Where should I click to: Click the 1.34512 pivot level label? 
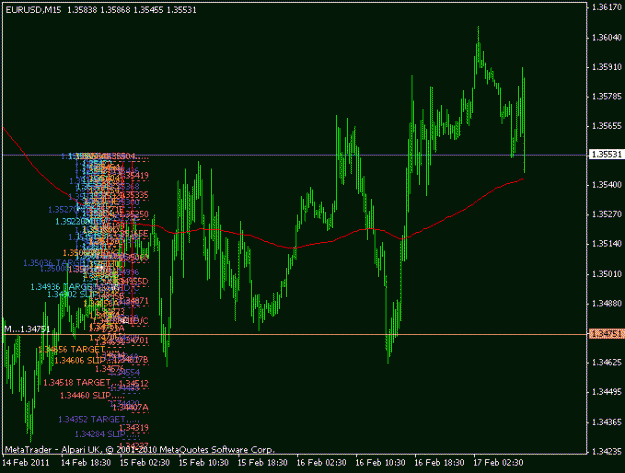pos(135,383)
